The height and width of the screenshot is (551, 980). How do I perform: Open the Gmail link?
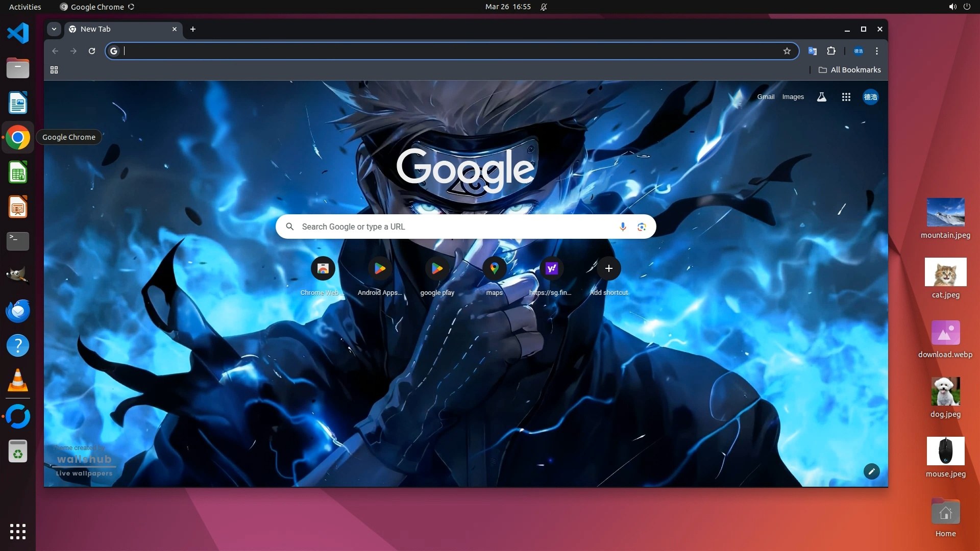[x=765, y=97]
